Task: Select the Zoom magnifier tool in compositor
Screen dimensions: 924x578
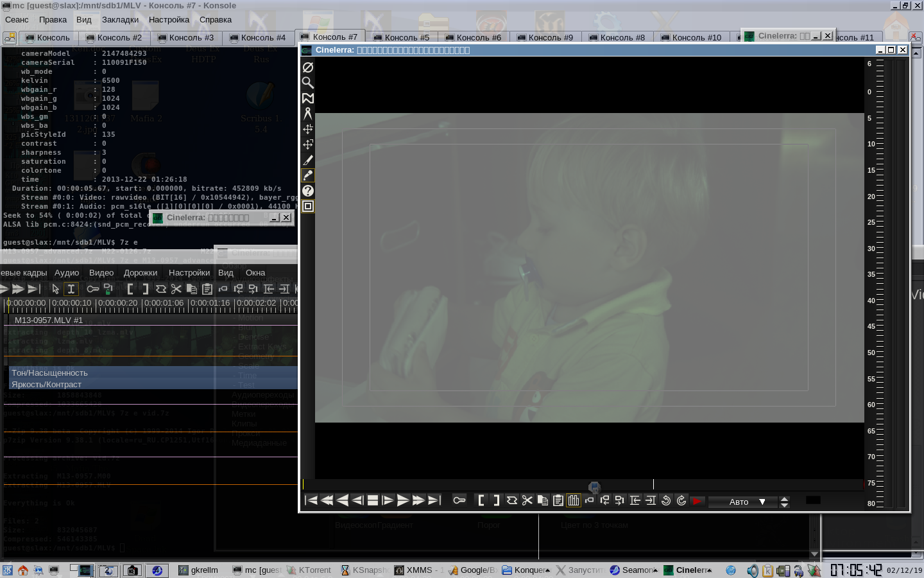Action: tap(308, 83)
